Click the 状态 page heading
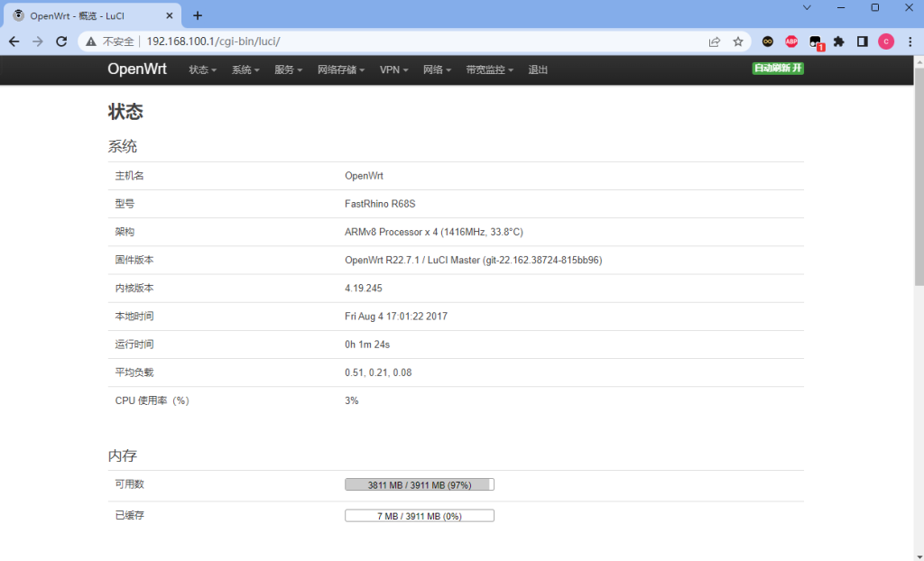This screenshot has height=561, width=924. click(125, 111)
